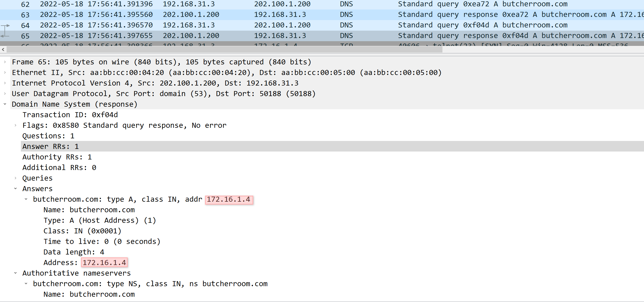This screenshot has width=644, height=302.
Task: Select the Address 172.16.1.4 field
Action: click(85, 263)
